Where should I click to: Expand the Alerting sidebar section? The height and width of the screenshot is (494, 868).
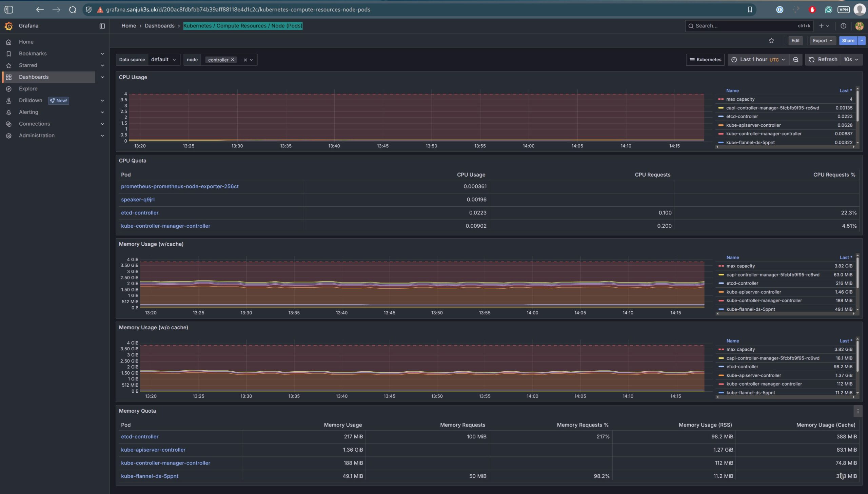(102, 112)
